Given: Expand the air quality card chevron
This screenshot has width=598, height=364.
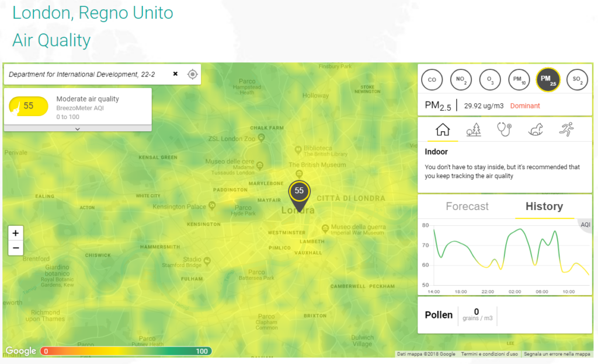Looking at the screenshot, I should pyautogui.click(x=78, y=129).
